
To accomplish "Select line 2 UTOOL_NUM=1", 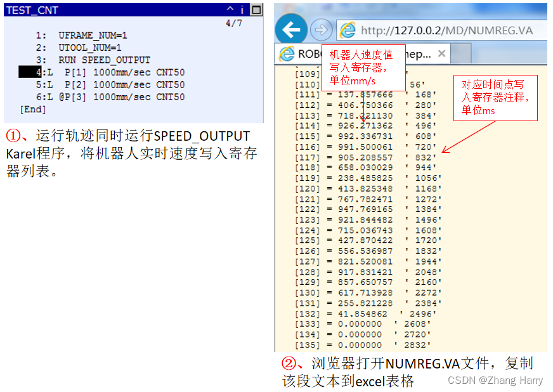I will (x=78, y=48).
